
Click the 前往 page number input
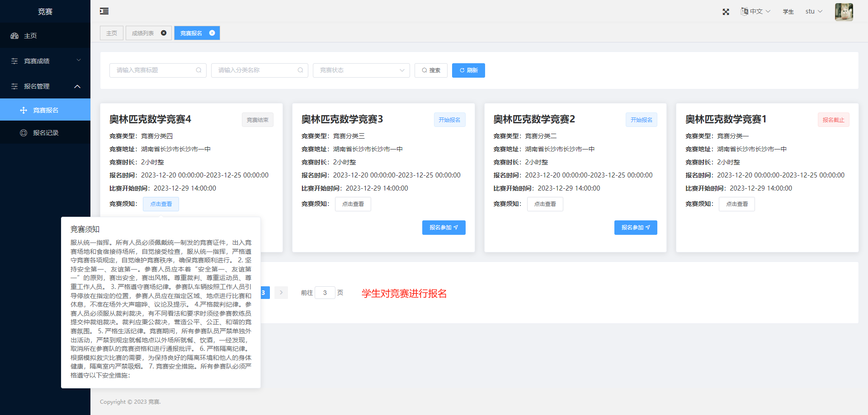[325, 293]
